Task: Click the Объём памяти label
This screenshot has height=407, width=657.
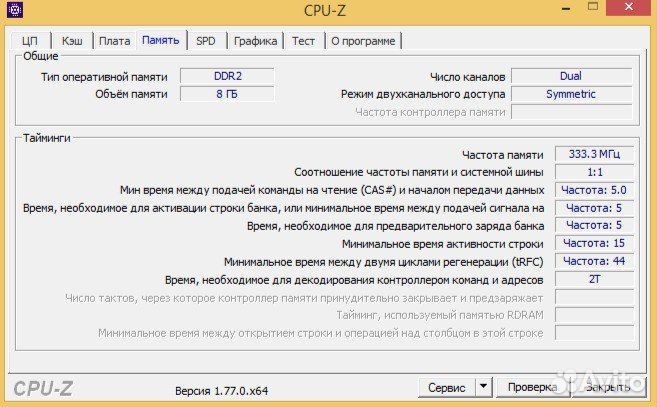Action: 131,94
